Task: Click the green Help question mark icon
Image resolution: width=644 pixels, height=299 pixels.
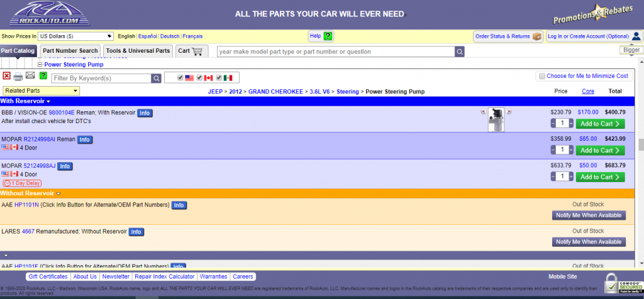Action: (x=327, y=36)
